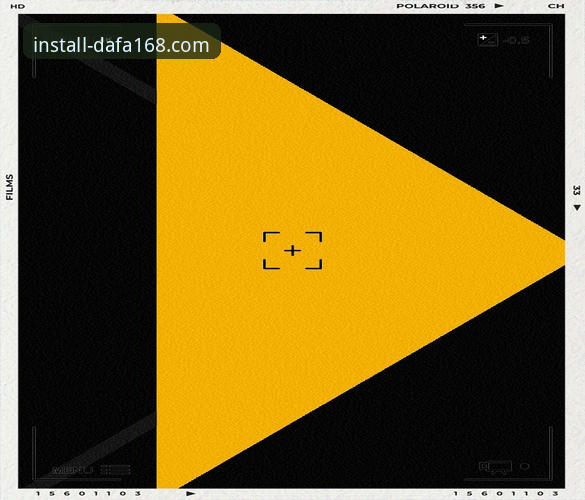Click the arrow next to POLAROID 356

click(499, 6)
